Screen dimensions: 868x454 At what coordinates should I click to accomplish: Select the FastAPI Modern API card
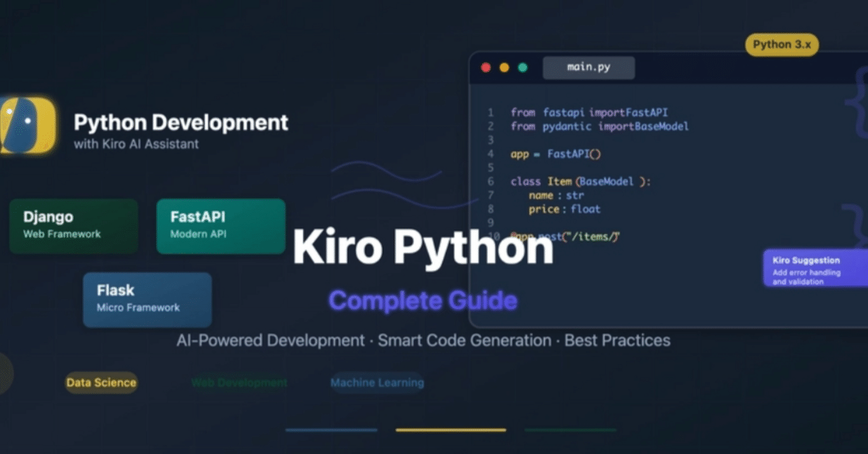[220, 226]
